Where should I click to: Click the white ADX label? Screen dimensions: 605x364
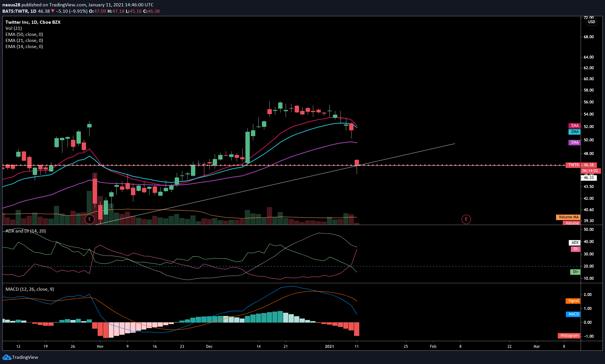tap(575, 243)
